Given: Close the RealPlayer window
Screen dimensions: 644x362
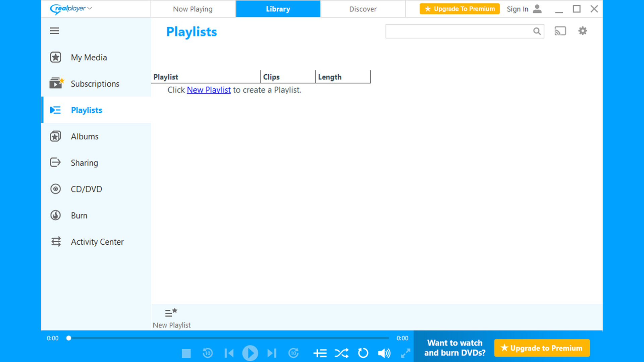Looking at the screenshot, I should pos(594,9).
